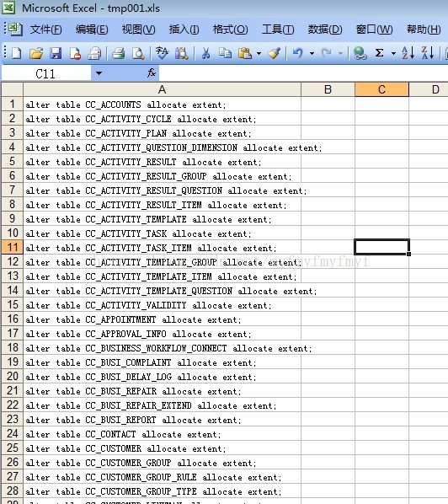Open the Research binoculars icon
Screen dimensions: 448x504
[181, 53]
